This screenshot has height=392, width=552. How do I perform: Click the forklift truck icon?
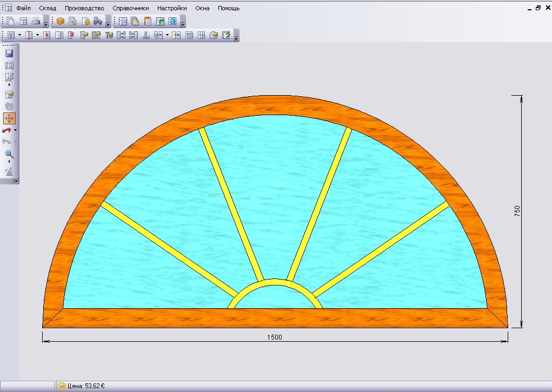pos(98,22)
